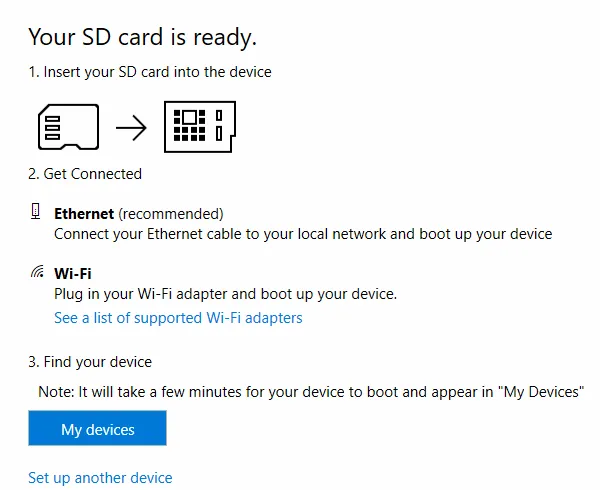Click the chip grid inside the board icon
Screen dimensions: 600x490
pos(189,128)
